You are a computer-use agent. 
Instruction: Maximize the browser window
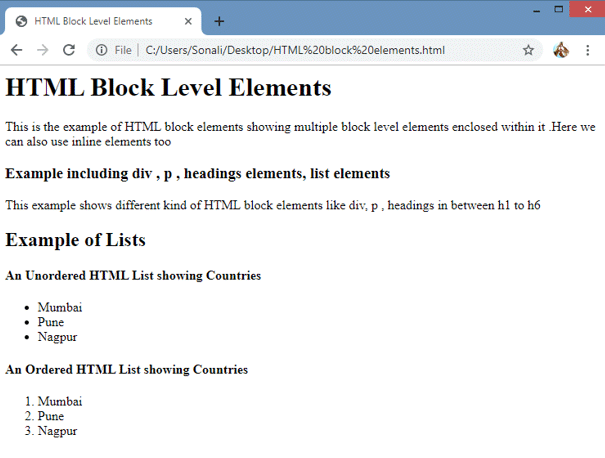click(558, 9)
